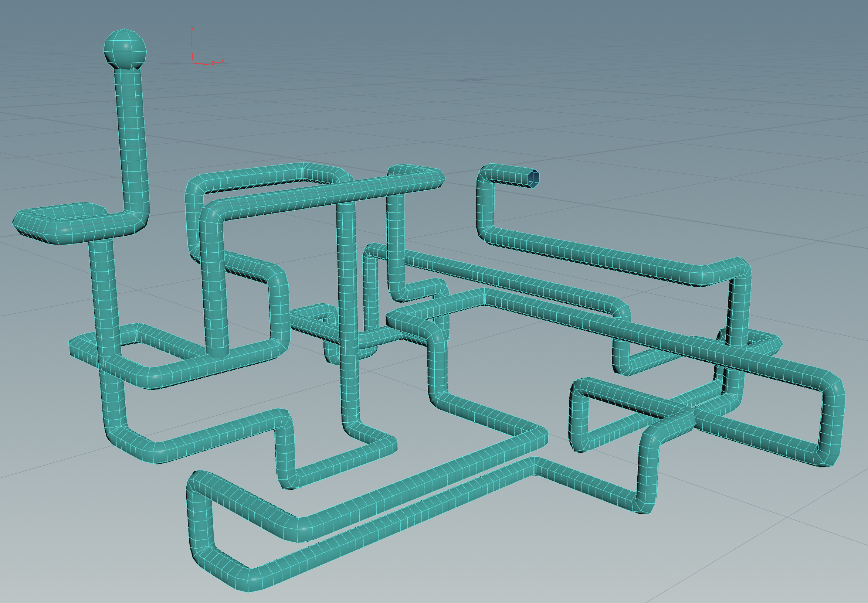Image resolution: width=868 pixels, height=603 pixels.
Task: Click the origin corner of axis gizmo
Action: point(193,63)
